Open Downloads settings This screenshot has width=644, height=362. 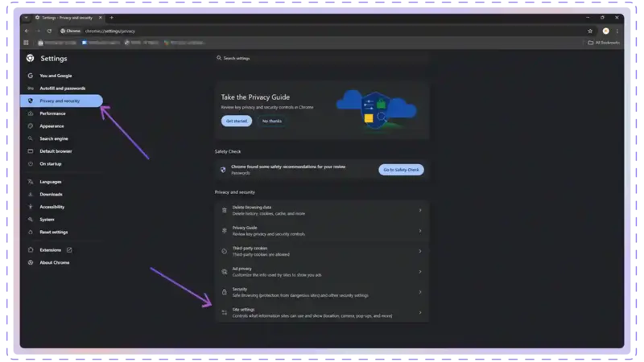click(x=51, y=194)
